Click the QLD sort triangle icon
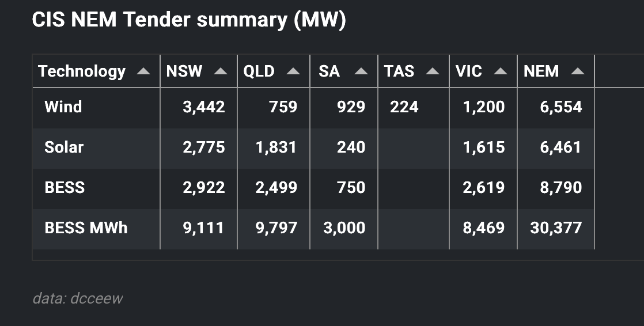Viewport: 644px width, 326px height. (293, 71)
